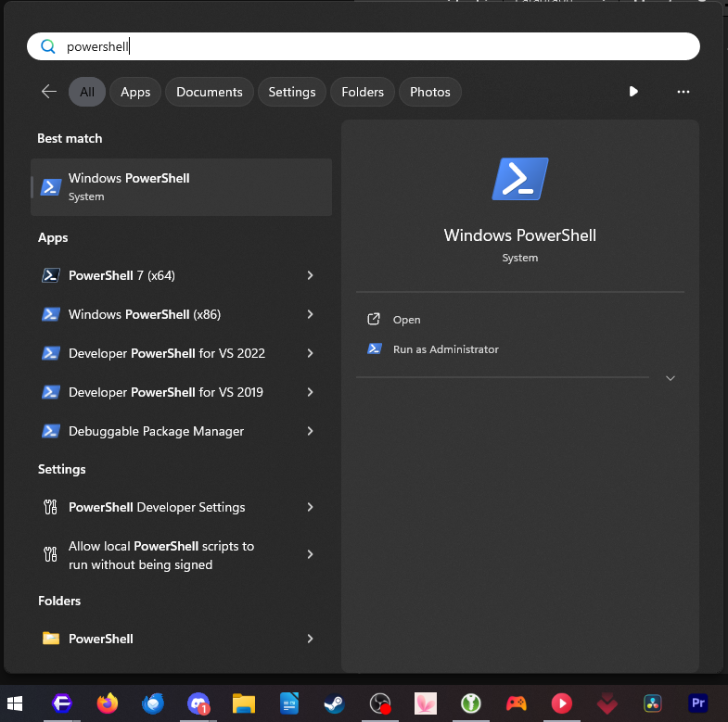Image resolution: width=728 pixels, height=722 pixels.
Task: Click the search magnifier icon
Action: (48, 46)
